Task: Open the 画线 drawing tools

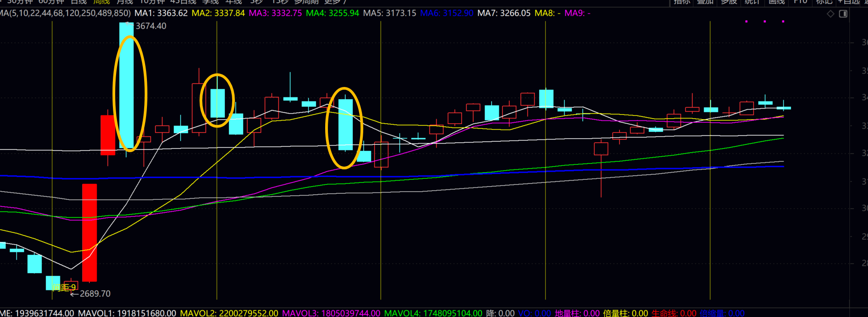Action: (x=776, y=2)
